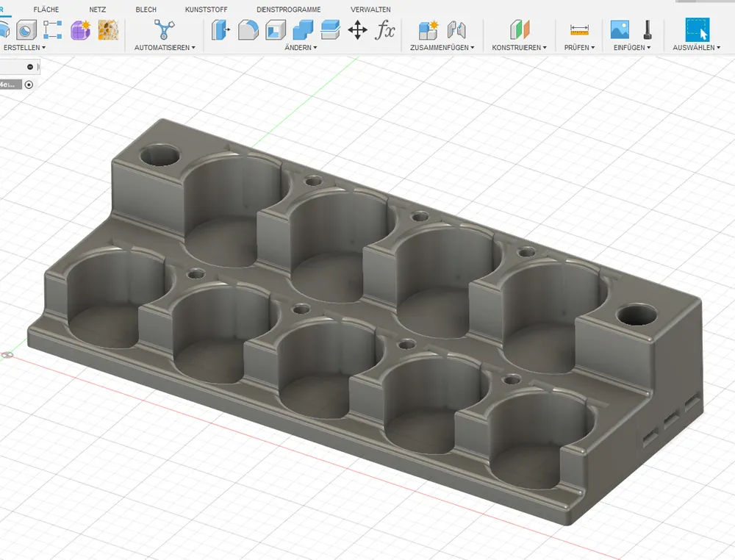Start the Measure ruler tool
Screen dimensions: 735x560
tap(580, 30)
